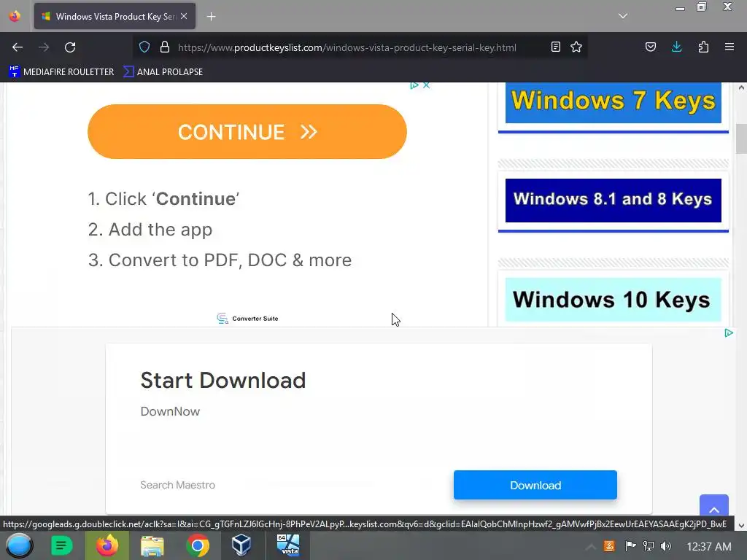This screenshot has height=560, width=747.
Task: Launch Chrome from the taskbar
Action: [198, 545]
